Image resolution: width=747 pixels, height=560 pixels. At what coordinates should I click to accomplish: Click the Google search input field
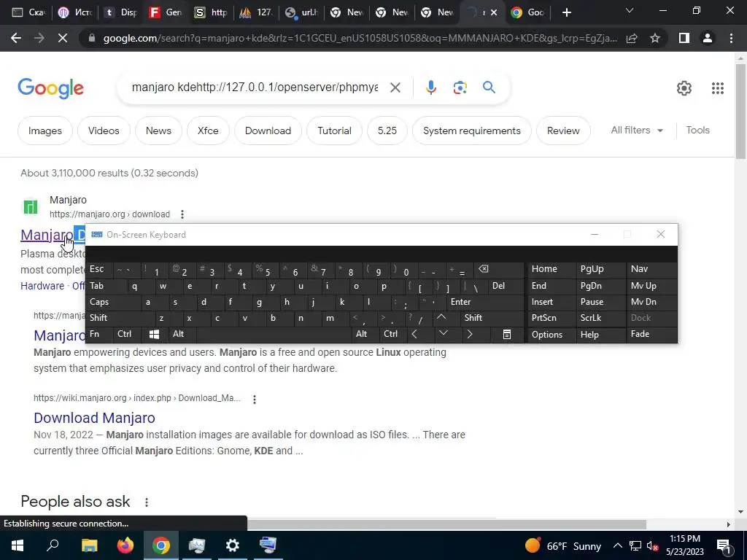tap(255, 87)
